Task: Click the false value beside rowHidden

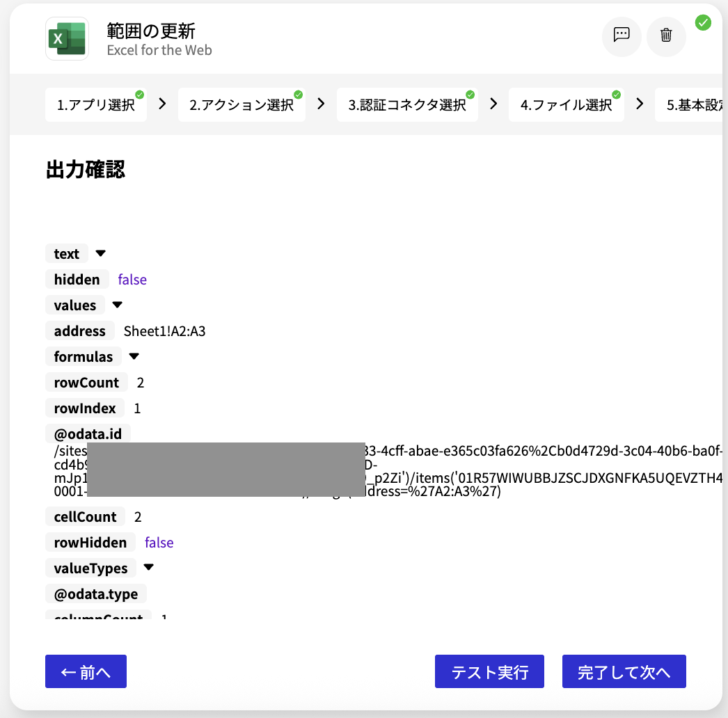Action: [159, 543]
